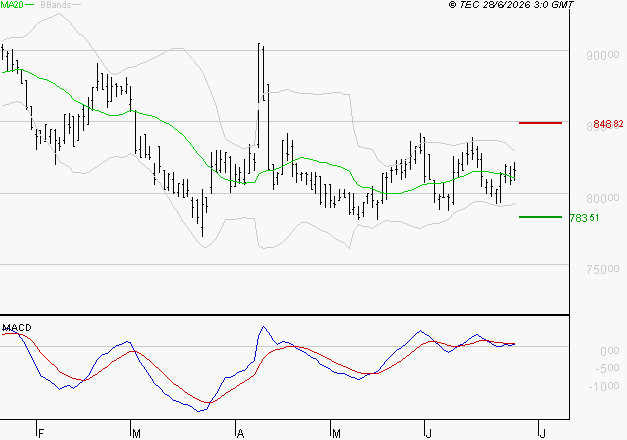The height and width of the screenshot is (440, 627).
Task: Click the MACD -10.00 axis label
Action: click(604, 386)
